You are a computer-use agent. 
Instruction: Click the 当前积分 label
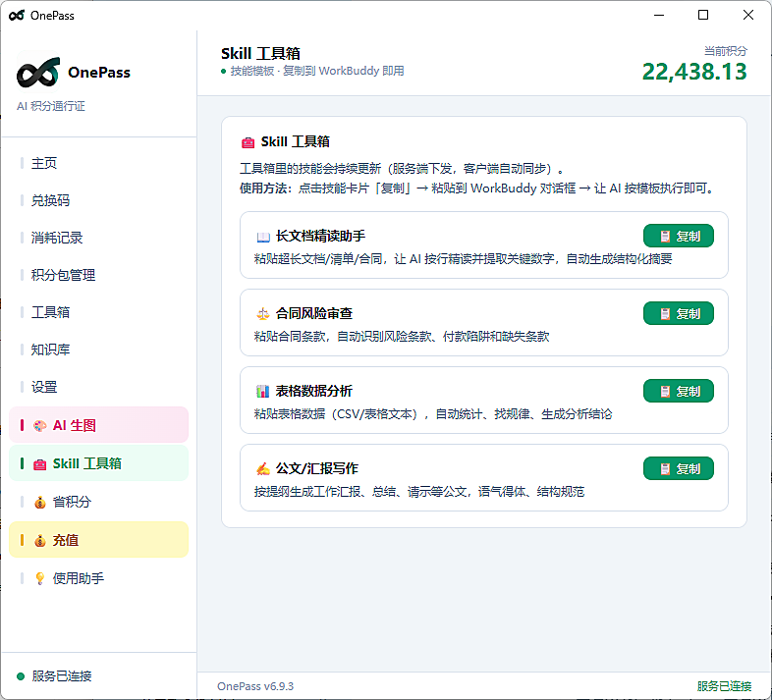[726, 51]
